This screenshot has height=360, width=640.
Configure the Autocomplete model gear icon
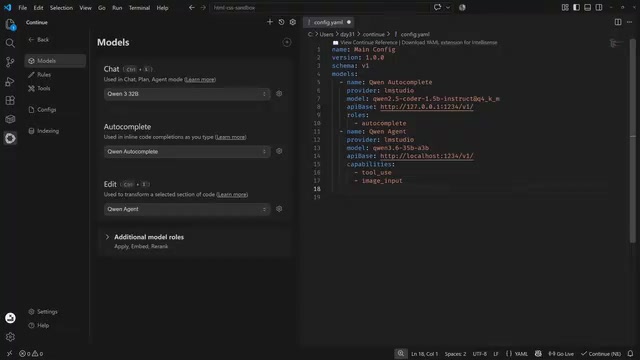pos(279,151)
